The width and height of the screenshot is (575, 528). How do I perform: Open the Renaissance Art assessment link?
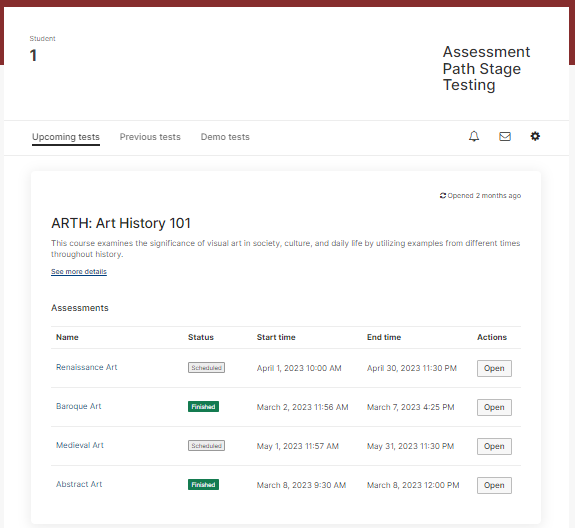pos(87,367)
